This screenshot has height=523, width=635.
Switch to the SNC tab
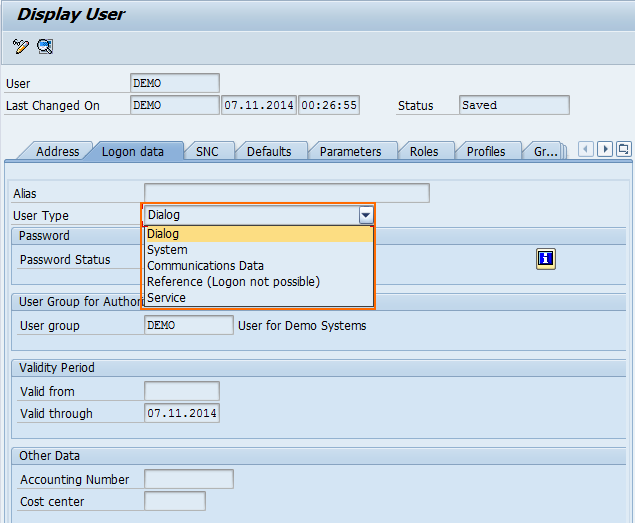click(207, 152)
